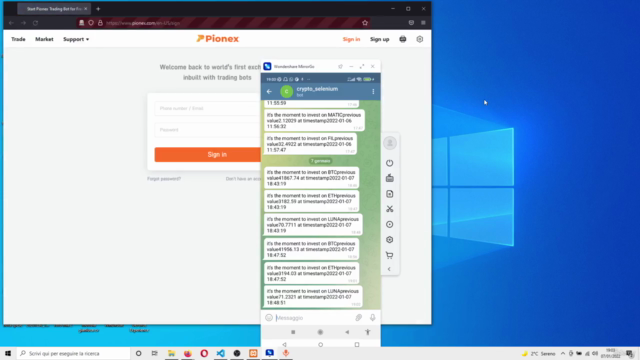Reload the browser page

click(36, 23)
